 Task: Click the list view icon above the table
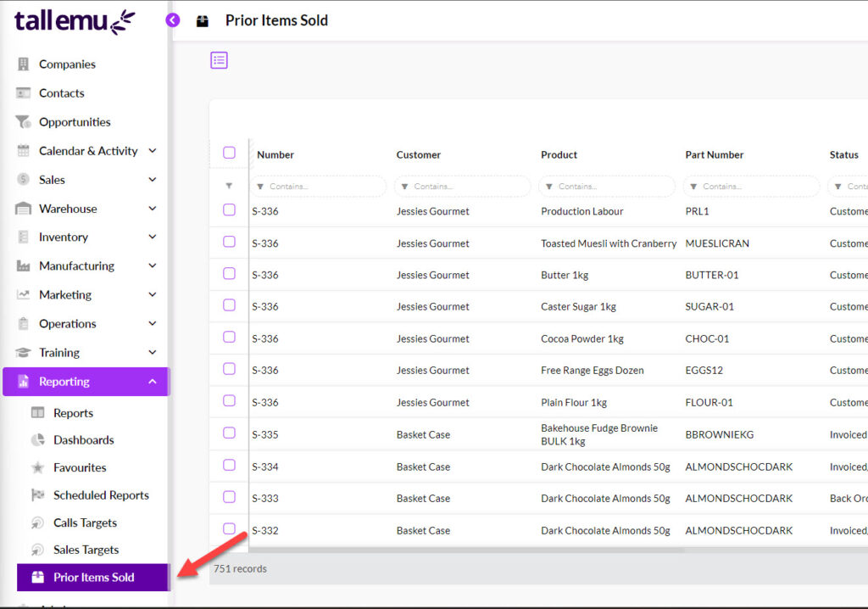pos(220,60)
